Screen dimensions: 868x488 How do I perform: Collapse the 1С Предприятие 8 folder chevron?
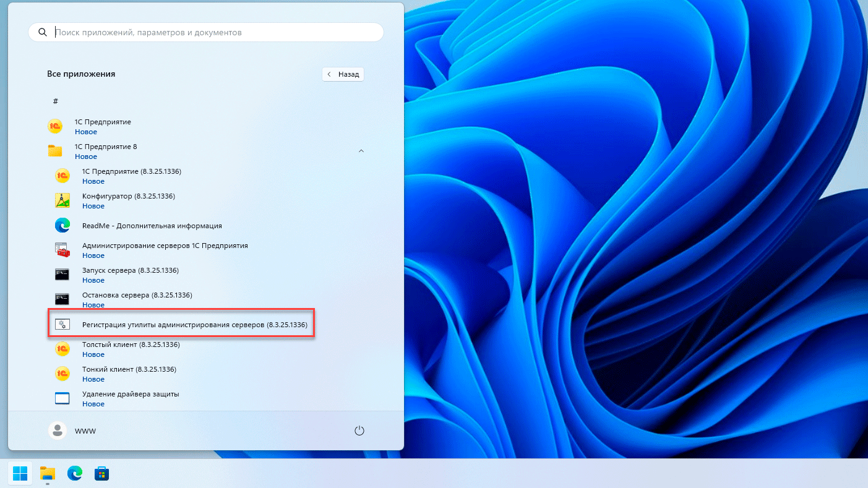point(361,151)
